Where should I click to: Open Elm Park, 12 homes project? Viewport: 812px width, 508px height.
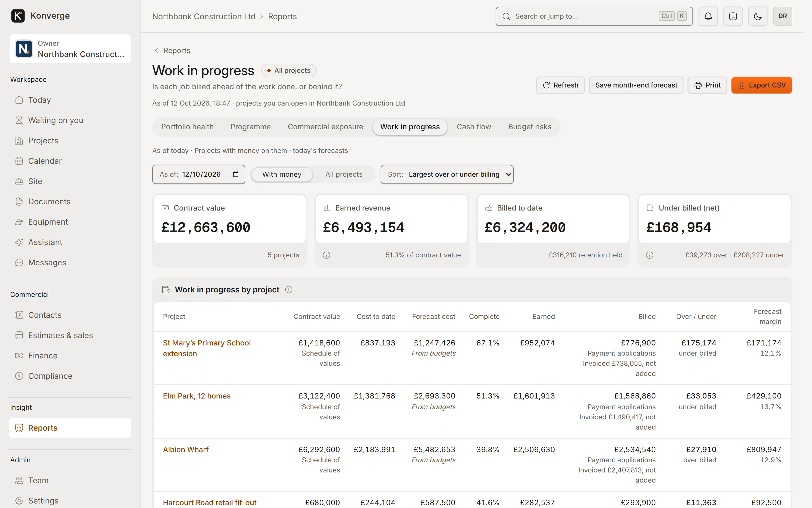click(x=197, y=396)
